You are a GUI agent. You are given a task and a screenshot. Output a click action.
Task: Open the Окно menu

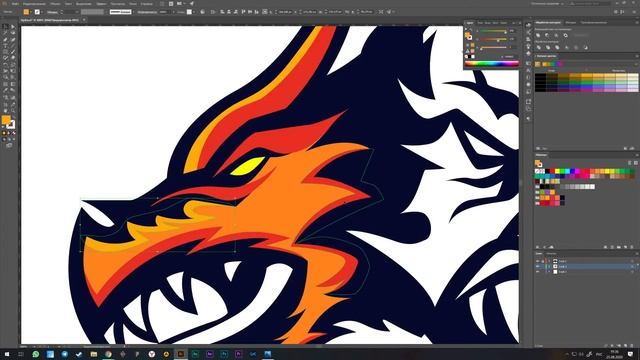[x=133, y=4]
